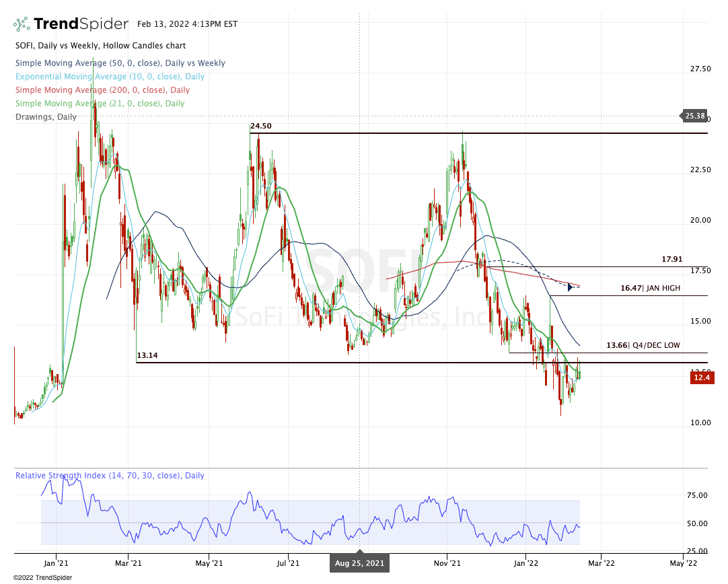Image resolution: width=728 pixels, height=584 pixels.
Task: Select the Simple Moving Average 50 legend entry
Action: pyautogui.click(x=120, y=63)
